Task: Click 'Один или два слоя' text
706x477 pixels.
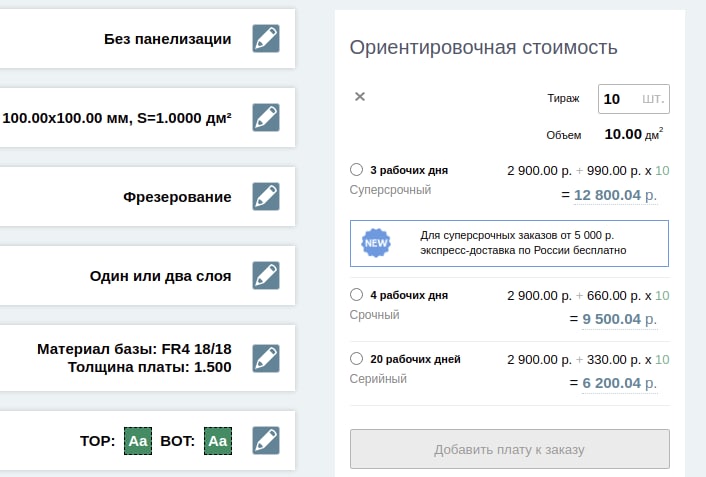Action: pyautogui.click(x=160, y=276)
